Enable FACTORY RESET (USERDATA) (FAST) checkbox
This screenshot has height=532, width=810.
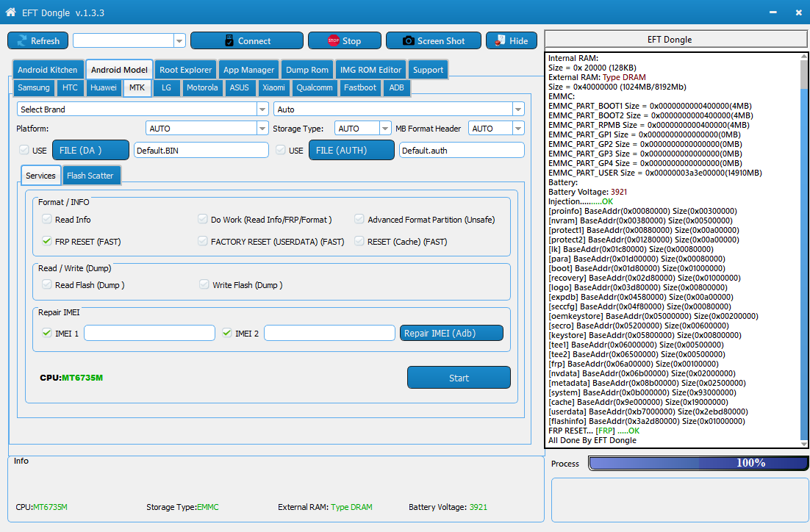(x=203, y=241)
